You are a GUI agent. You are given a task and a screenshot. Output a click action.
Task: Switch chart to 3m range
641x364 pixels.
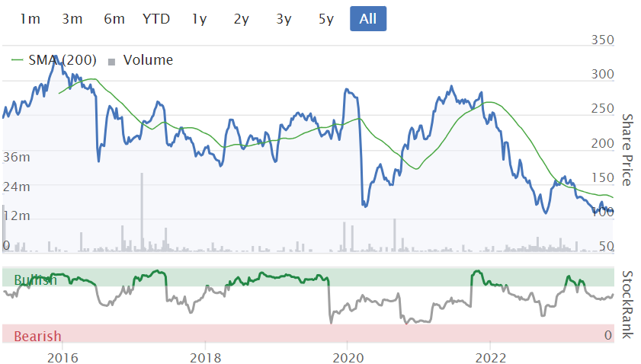tap(72, 19)
